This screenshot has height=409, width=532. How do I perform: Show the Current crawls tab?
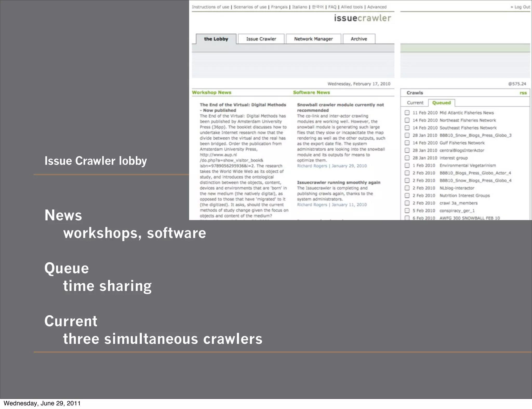pyautogui.click(x=415, y=103)
